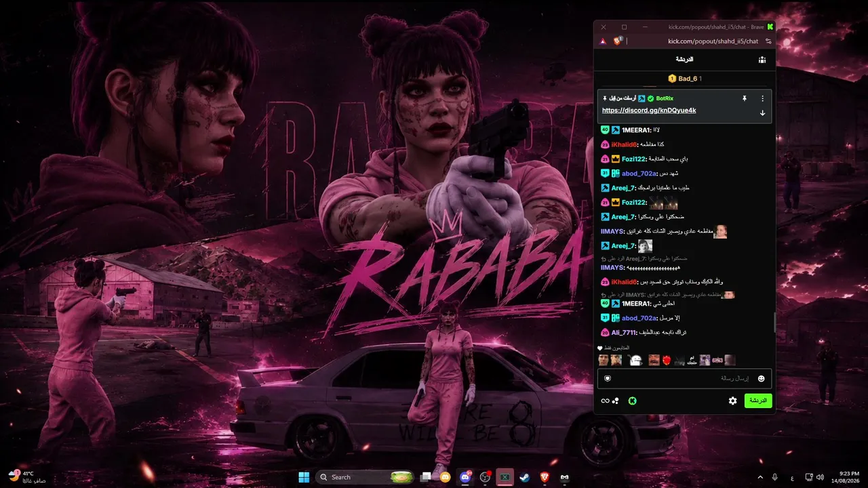Click the microphone tray icon

775,477
